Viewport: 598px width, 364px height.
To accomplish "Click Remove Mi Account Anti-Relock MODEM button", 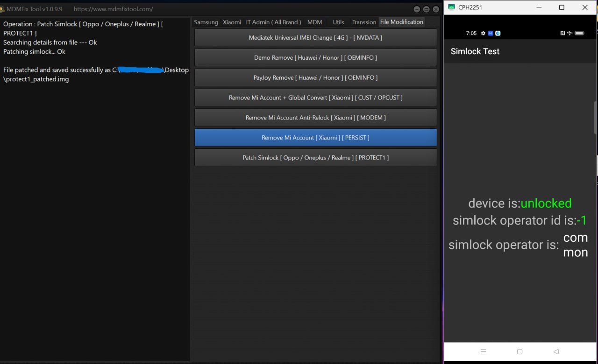I will [x=315, y=118].
